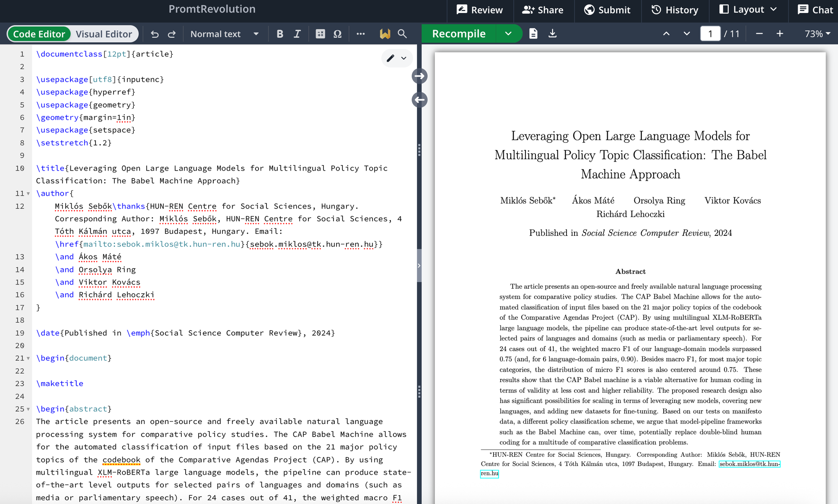Zoom in the PDF preview
838x504 pixels.
pos(780,34)
